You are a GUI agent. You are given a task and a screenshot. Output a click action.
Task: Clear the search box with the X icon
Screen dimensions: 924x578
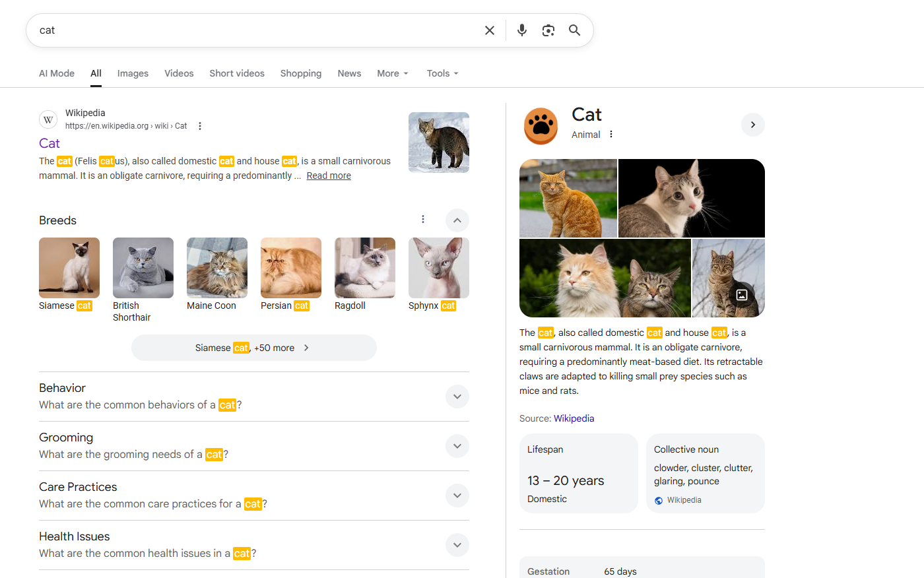tap(489, 30)
